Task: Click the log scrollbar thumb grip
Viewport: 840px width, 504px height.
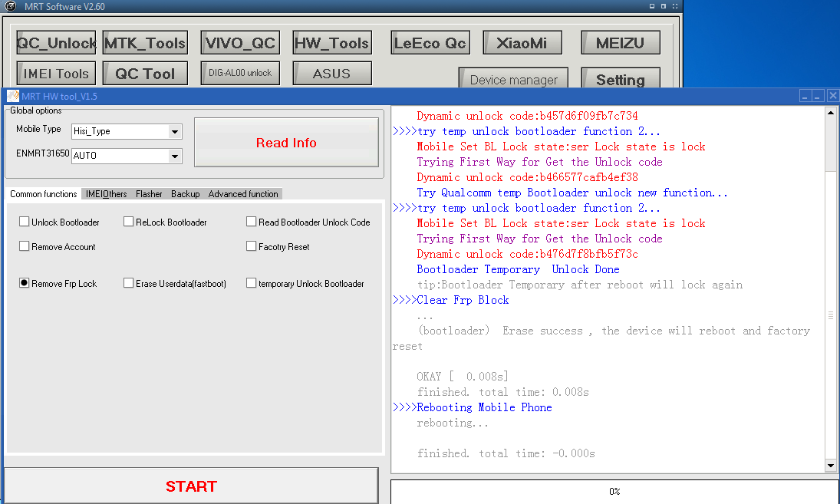Action: tap(830, 315)
